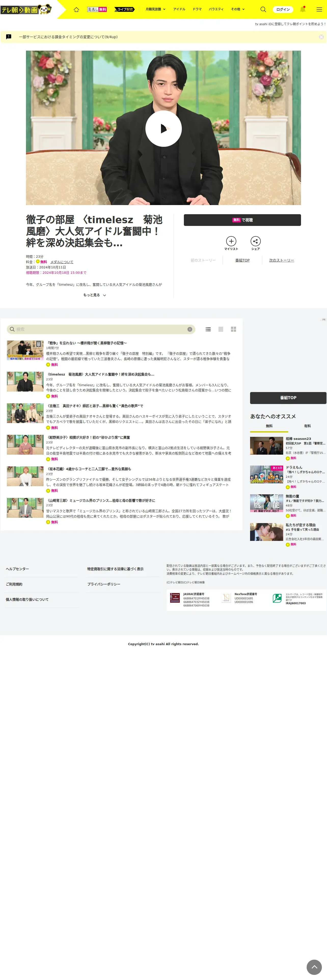327x980 pixels.
Task: Go to 次のストーリー
Action: pyautogui.click(x=281, y=261)
